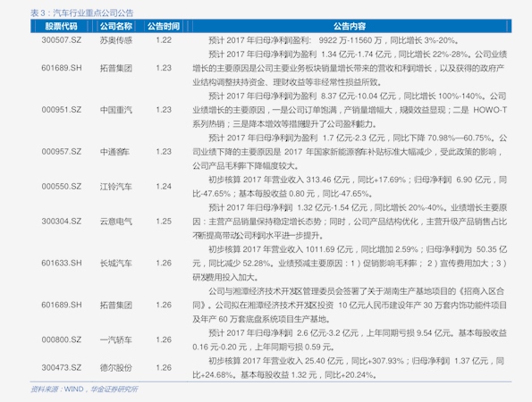Select company name 中通客车
This screenshot has width=532, height=402.
click(114, 152)
